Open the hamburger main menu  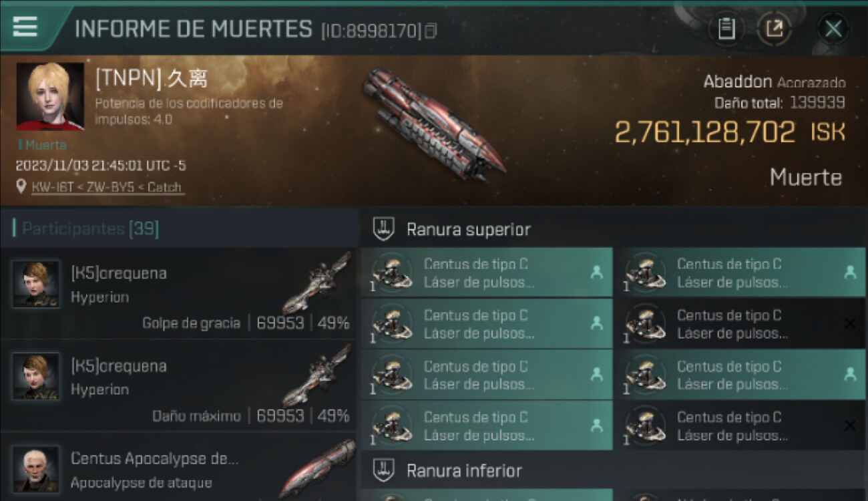tap(25, 27)
